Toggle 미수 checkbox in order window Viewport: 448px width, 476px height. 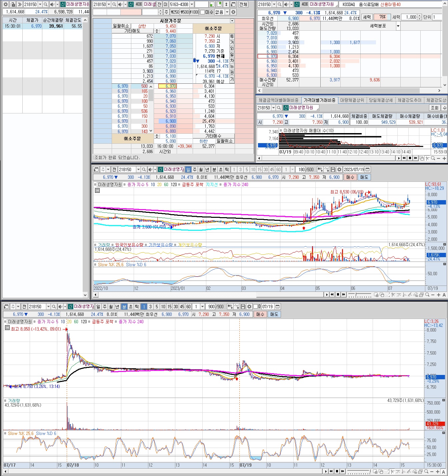(202, 12)
